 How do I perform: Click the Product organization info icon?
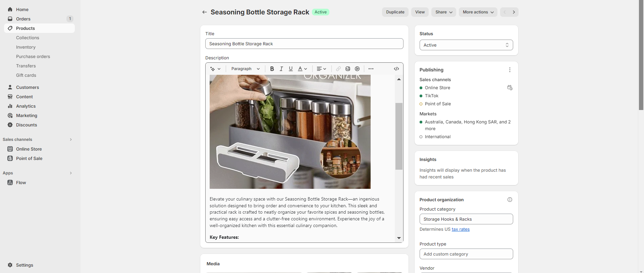pyautogui.click(x=510, y=200)
